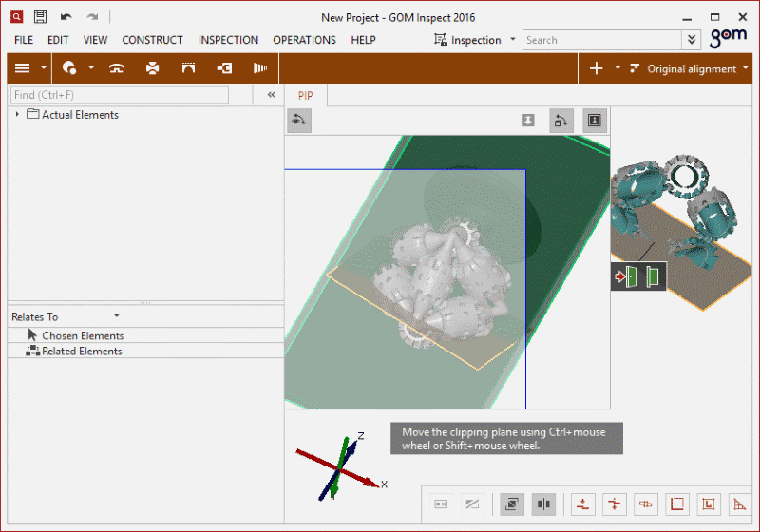Open the FILE menu
Image resolution: width=760 pixels, height=532 pixels.
(x=24, y=40)
